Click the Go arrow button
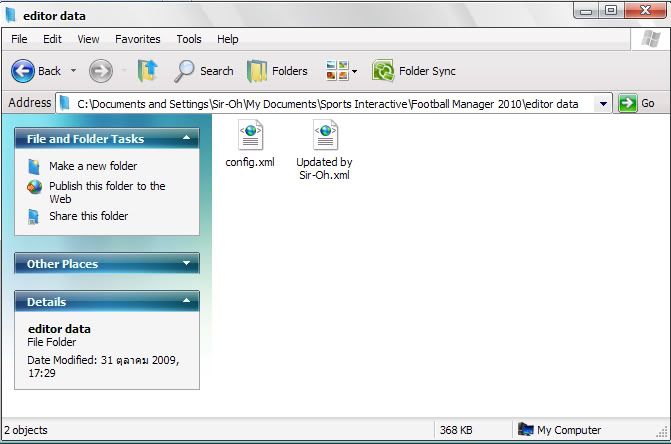This screenshot has width=671, height=444. click(627, 103)
